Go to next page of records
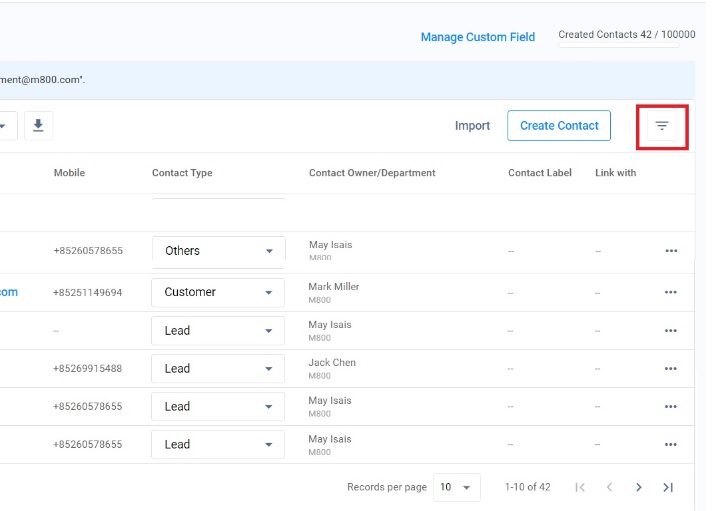715x511 pixels. tap(639, 487)
